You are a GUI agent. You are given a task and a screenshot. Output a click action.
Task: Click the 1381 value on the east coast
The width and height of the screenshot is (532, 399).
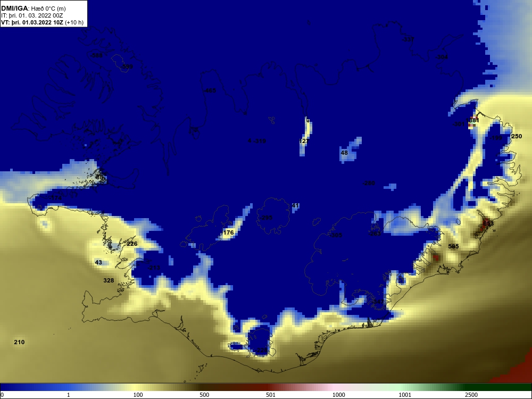pyautogui.click(x=472, y=120)
